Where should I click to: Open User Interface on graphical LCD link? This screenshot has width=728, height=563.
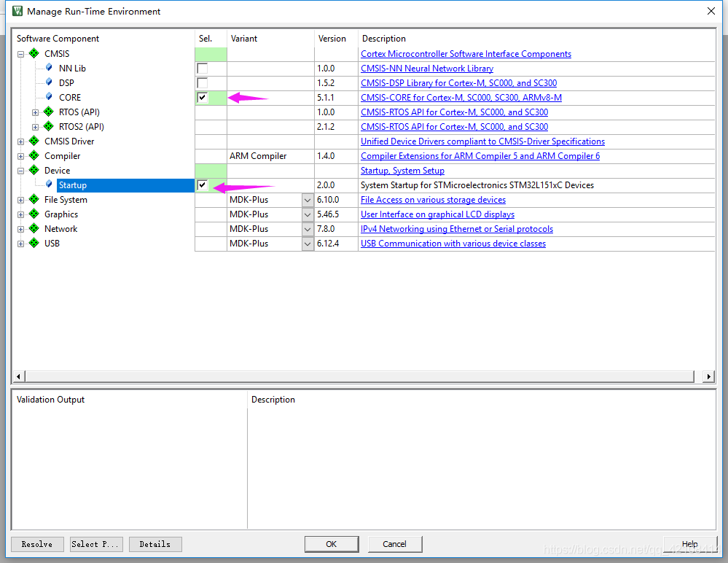437,214
